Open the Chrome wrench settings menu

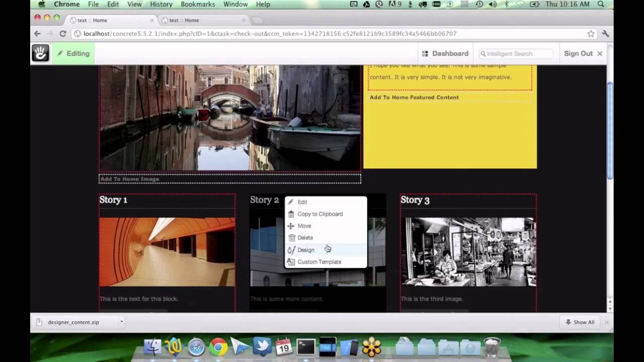point(605,34)
